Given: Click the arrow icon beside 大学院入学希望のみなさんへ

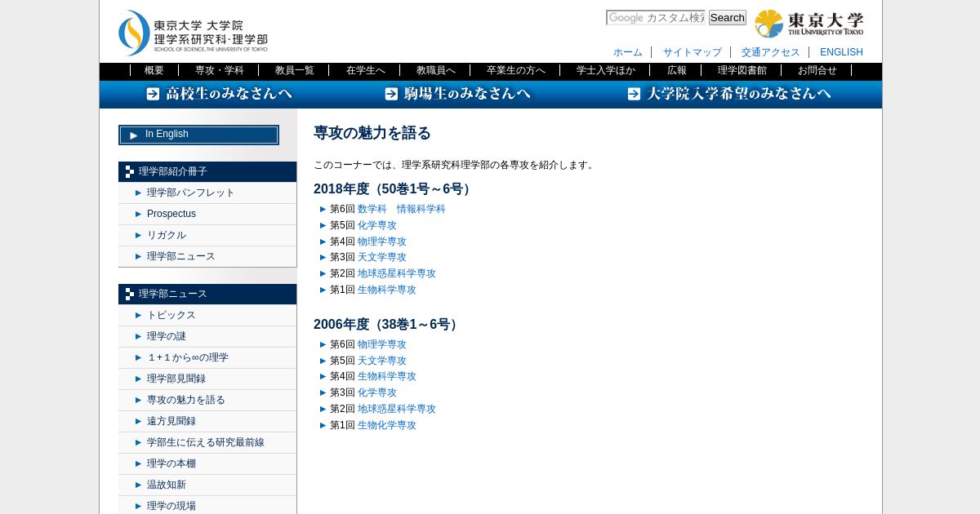Looking at the screenshot, I should click(634, 94).
